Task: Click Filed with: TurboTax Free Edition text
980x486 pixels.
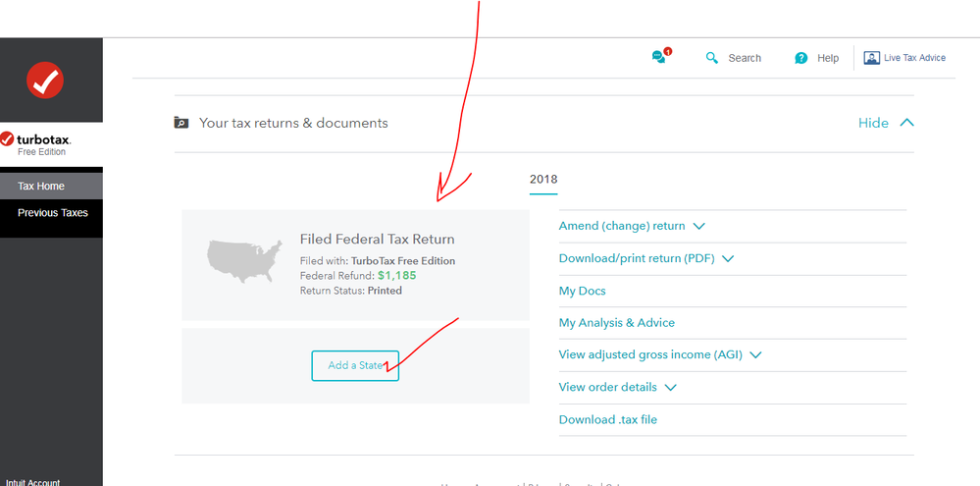Action: click(378, 261)
